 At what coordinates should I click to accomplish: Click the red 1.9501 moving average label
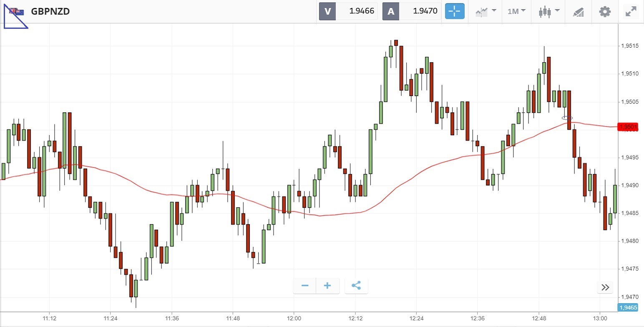628,127
